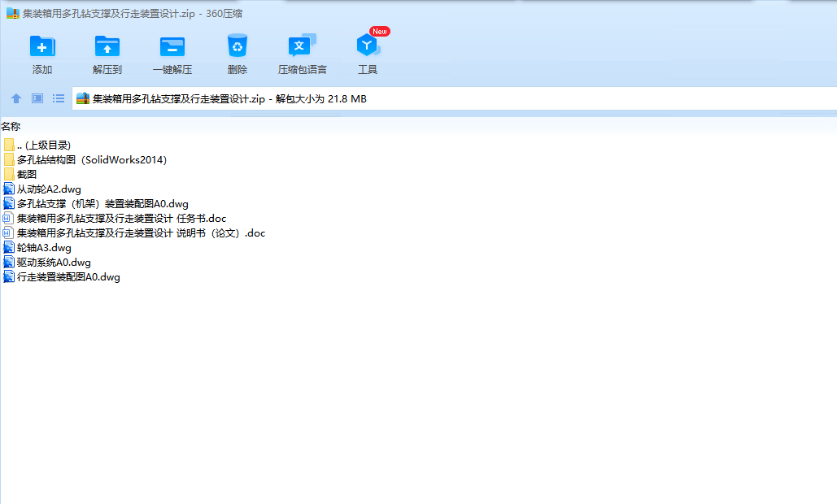Click the 解压到 (Extract to) icon
This screenshot has width=837, height=504.
107,47
